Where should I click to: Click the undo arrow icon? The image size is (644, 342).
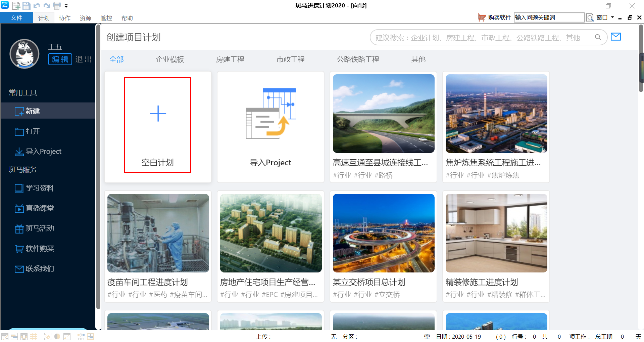coord(37,6)
